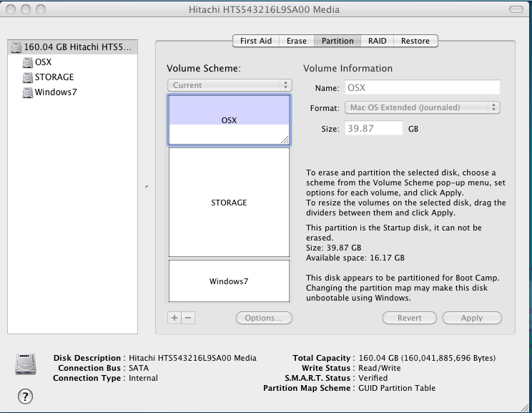
Task: Click the STORAGE volume icon in sidebar
Action: (x=27, y=77)
